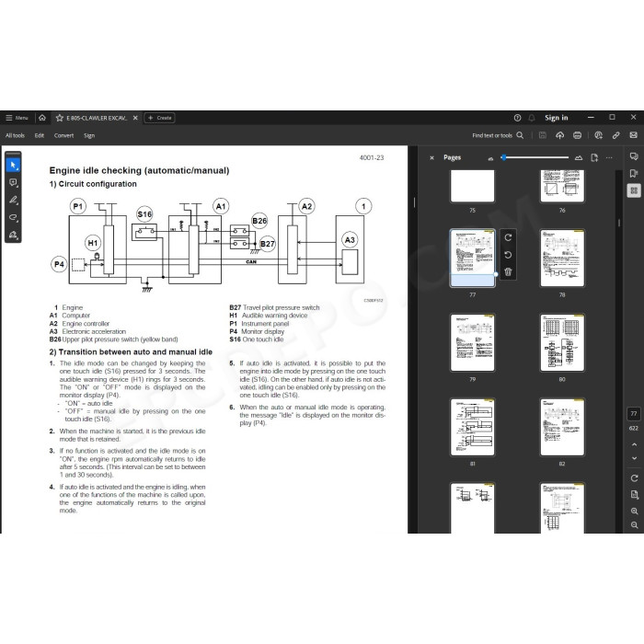
Task: Send the file by email
Action: click(x=633, y=135)
